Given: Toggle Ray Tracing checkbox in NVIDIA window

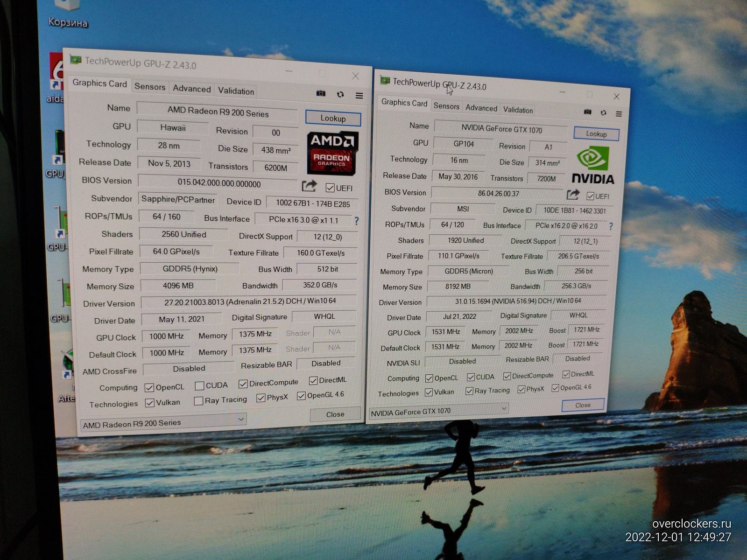Looking at the screenshot, I should click(469, 391).
